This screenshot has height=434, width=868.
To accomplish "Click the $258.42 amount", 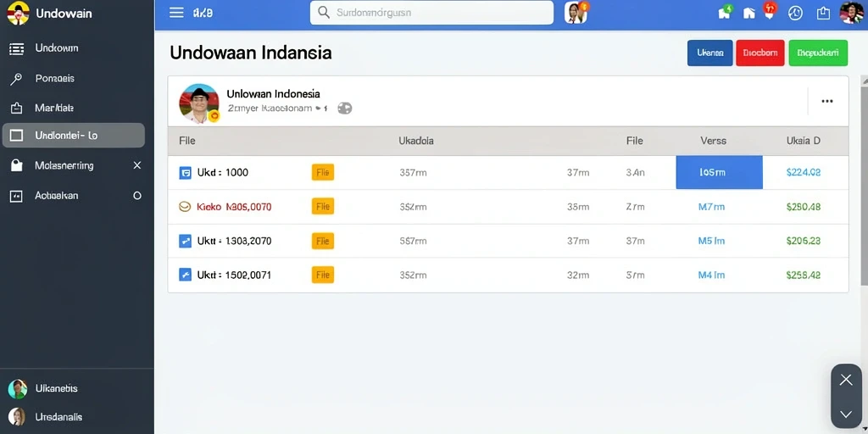I will [804, 275].
